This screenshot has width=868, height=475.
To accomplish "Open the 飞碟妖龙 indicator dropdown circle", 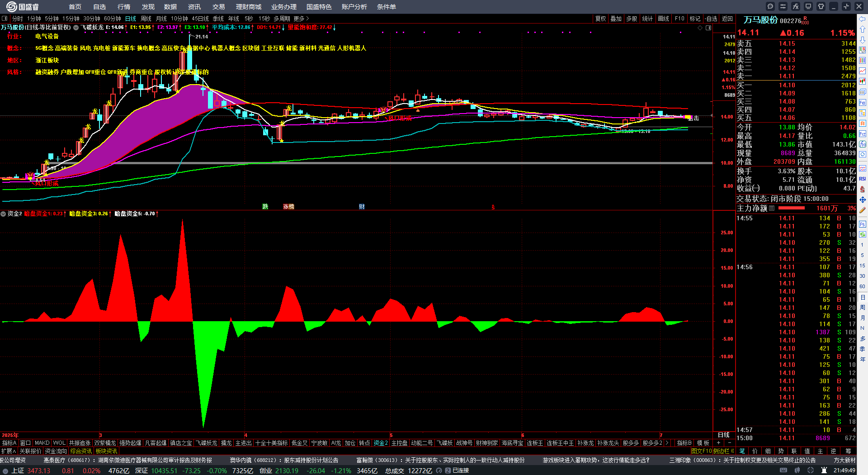I will coord(76,28).
